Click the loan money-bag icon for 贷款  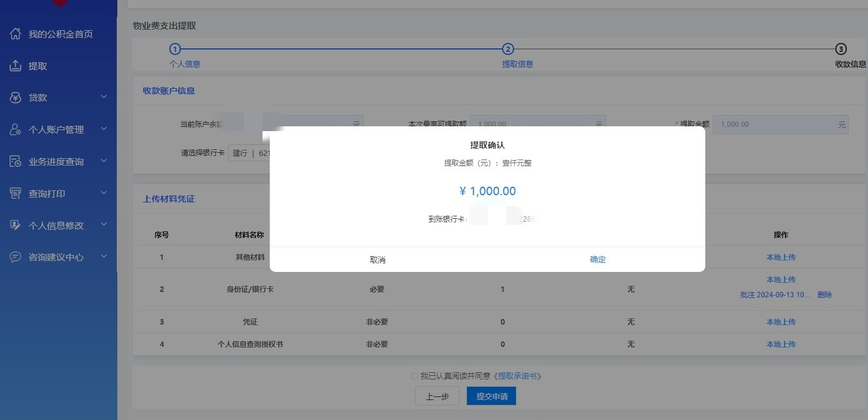pos(16,97)
